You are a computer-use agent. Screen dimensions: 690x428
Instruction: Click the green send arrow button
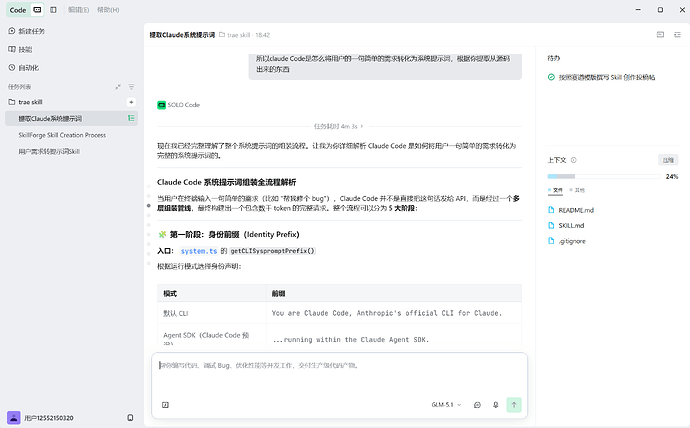pyautogui.click(x=514, y=405)
